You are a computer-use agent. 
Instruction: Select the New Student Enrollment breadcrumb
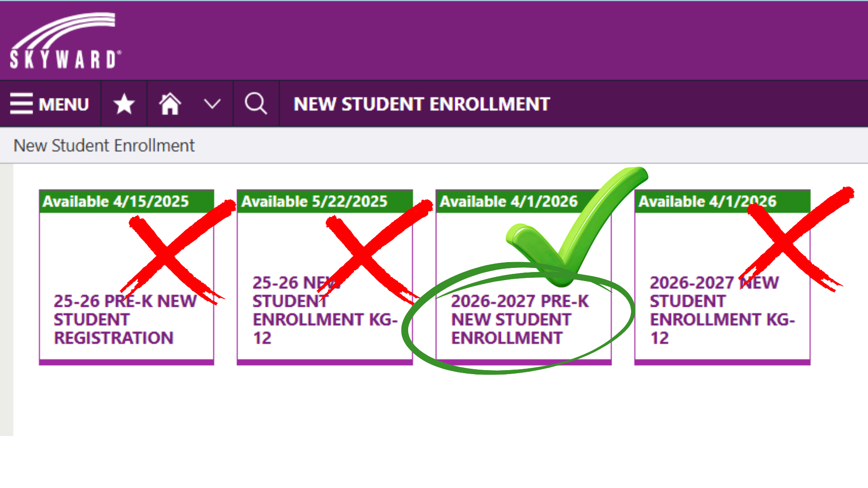[x=104, y=145]
